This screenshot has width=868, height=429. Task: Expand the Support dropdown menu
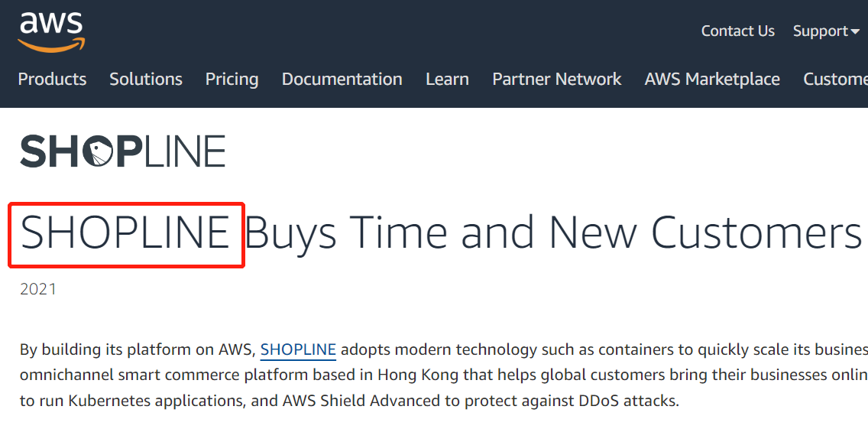point(825,31)
